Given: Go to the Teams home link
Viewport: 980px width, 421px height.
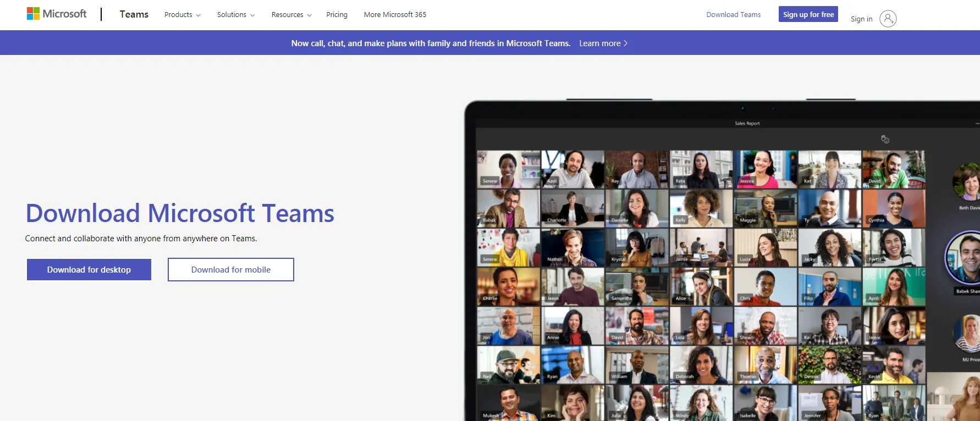Looking at the screenshot, I should pyautogui.click(x=134, y=14).
